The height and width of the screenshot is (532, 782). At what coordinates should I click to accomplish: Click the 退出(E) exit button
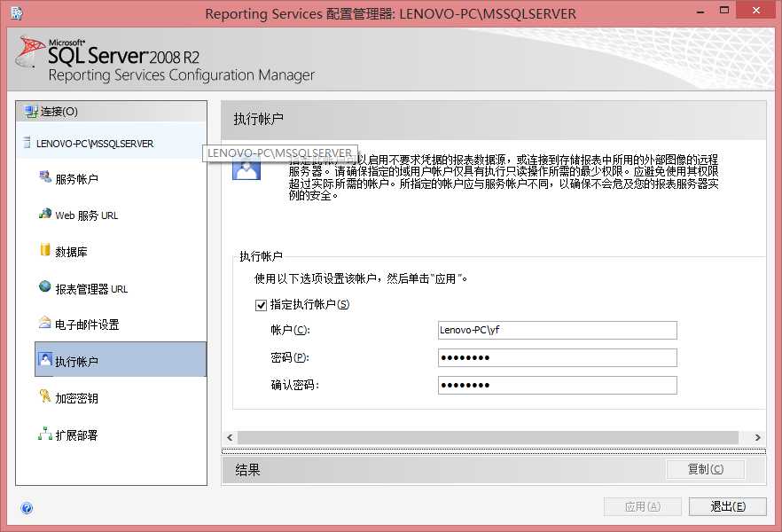click(728, 506)
